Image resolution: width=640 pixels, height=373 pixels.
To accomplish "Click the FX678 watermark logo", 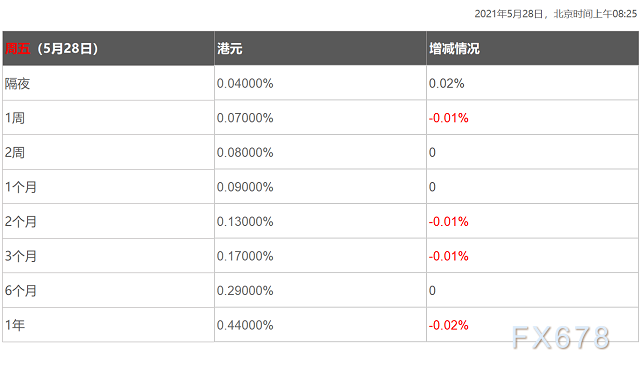I will (x=561, y=338).
